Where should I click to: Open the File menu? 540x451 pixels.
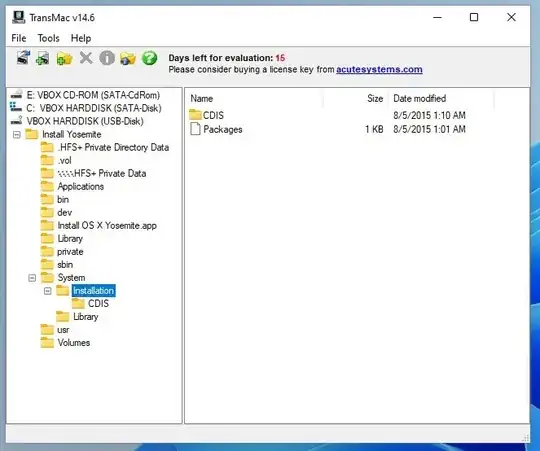click(19, 38)
